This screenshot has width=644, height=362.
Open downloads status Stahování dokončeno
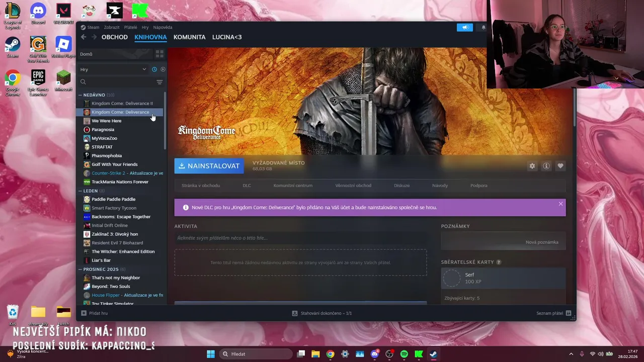tap(322, 313)
